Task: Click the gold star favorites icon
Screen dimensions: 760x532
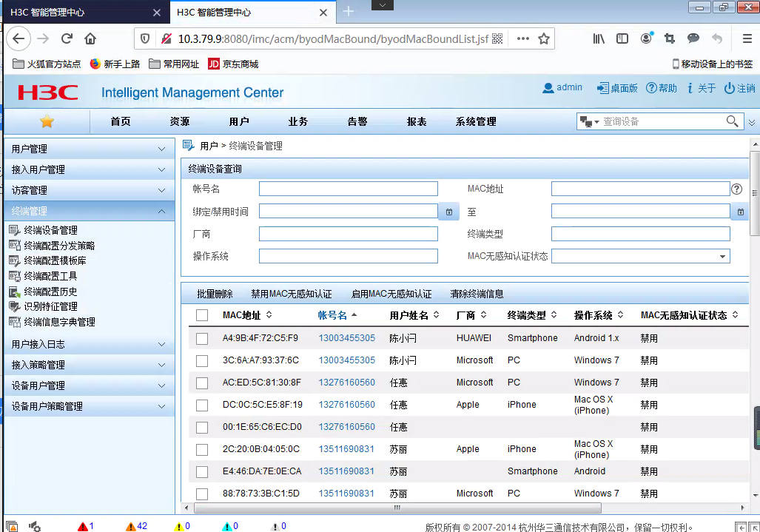Action: pyautogui.click(x=47, y=121)
